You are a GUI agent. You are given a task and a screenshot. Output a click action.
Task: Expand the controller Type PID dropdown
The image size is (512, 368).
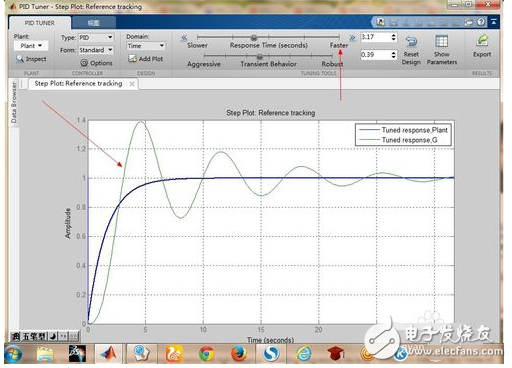96,37
